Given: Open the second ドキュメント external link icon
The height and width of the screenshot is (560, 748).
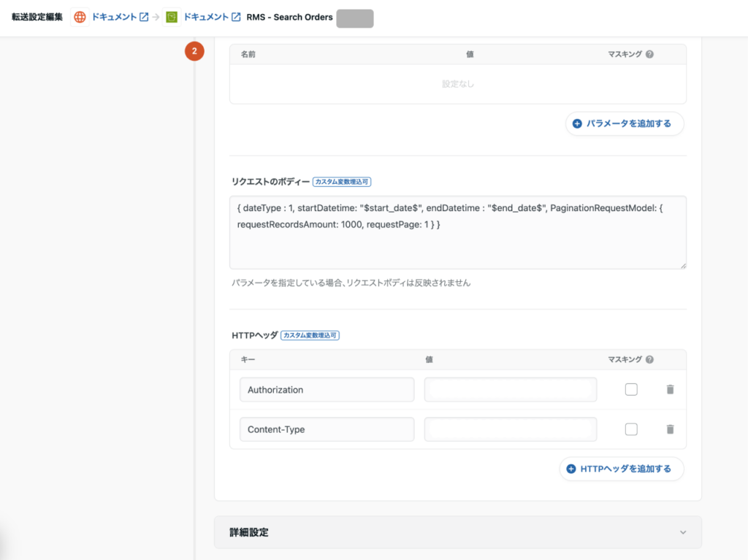Looking at the screenshot, I should [236, 17].
